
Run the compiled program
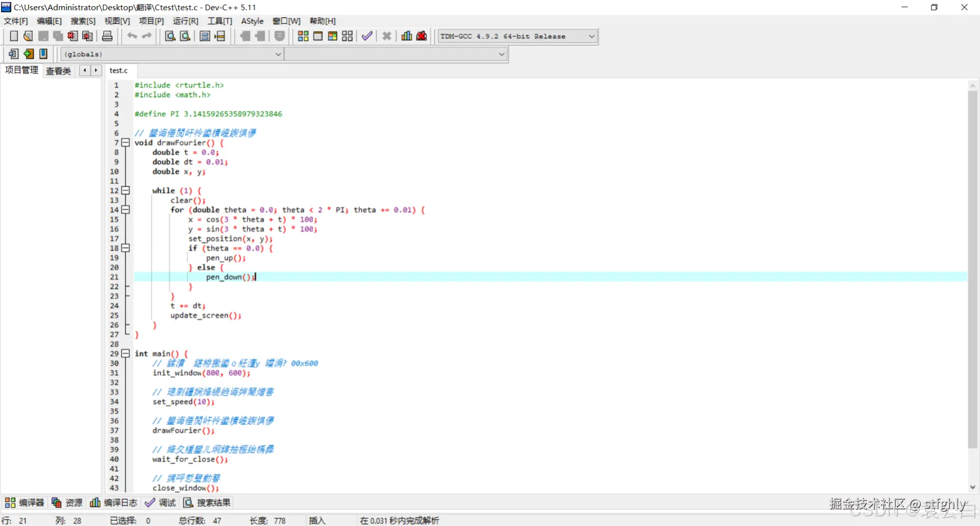tap(318, 36)
